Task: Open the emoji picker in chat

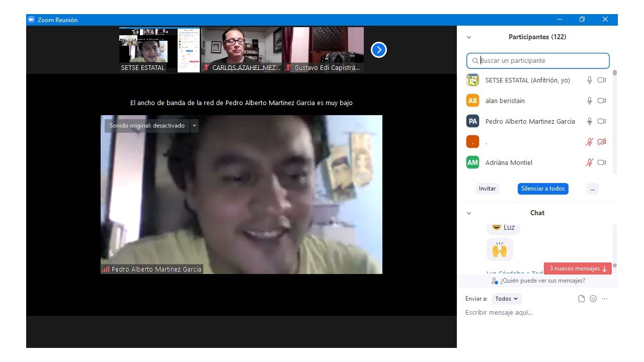Action: 593,299
